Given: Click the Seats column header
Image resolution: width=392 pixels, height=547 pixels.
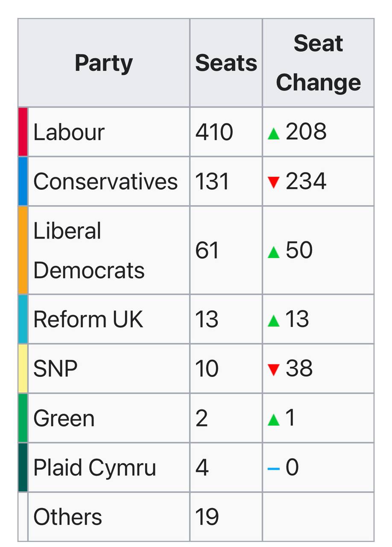Looking at the screenshot, I should pyautogui.click(x=226, y=63).
